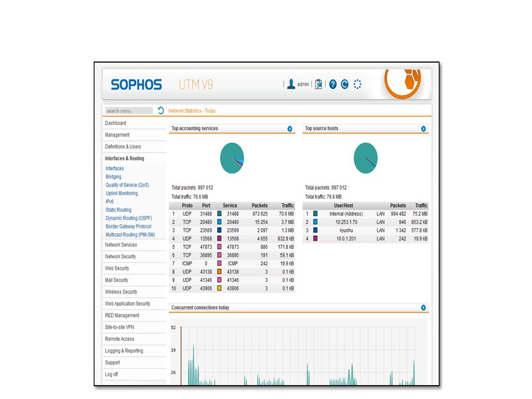
Task: Open the help question mark icon
Action: [x=333, y=84]
